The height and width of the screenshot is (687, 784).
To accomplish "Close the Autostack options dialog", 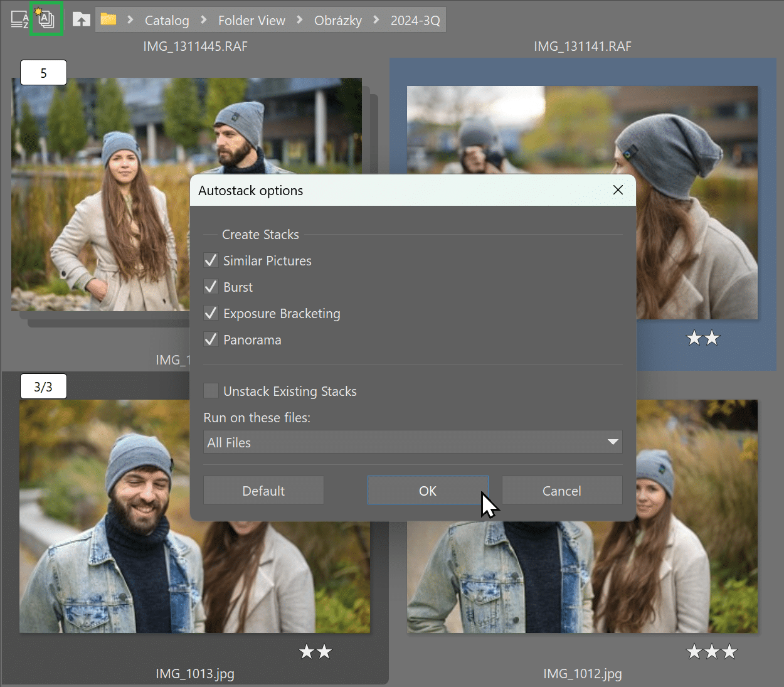I will tap(618, 190).
